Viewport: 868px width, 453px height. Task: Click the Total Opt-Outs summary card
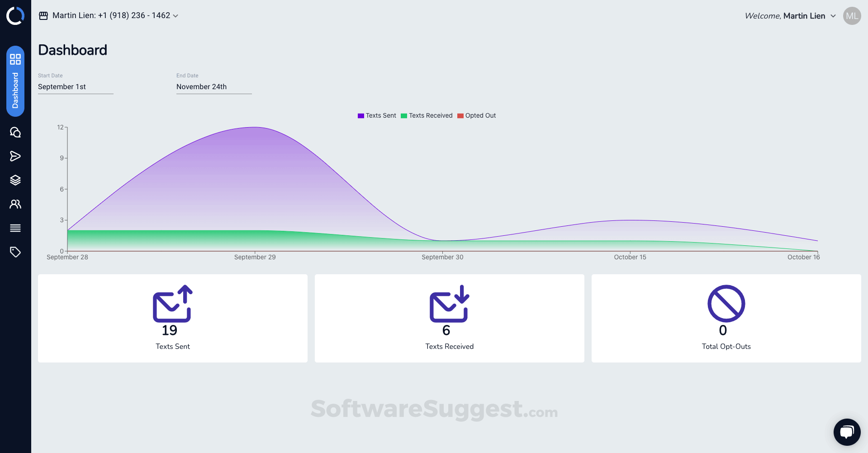(x=726, y=318)
